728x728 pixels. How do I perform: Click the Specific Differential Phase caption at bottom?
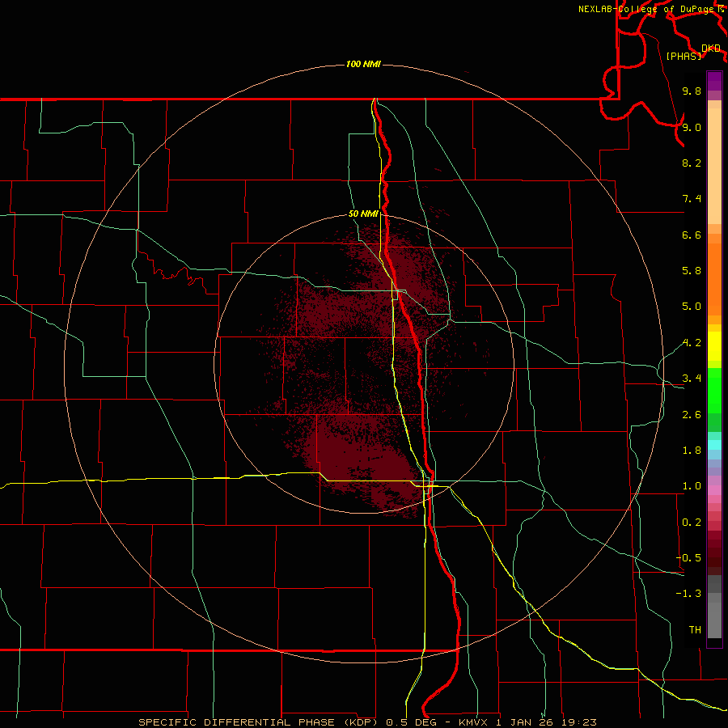367,722
